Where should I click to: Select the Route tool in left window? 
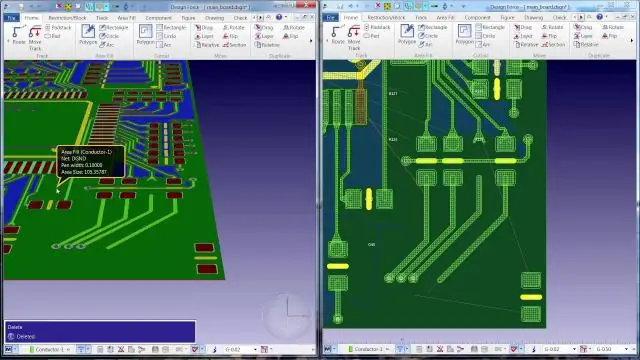click(x=18, y=35)
